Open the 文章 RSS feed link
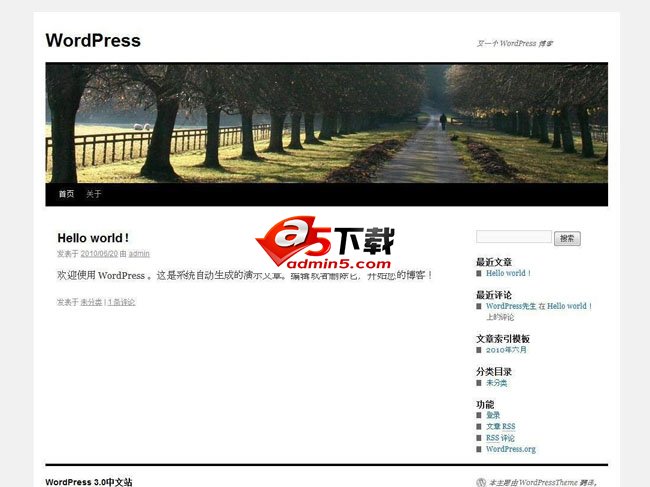The image size is (650, 487). 501,426
